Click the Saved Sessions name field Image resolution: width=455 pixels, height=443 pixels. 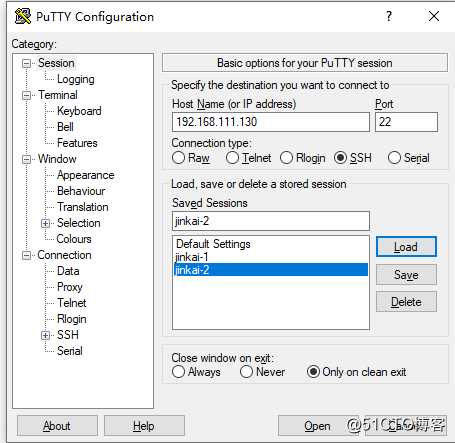pos(271,221)
